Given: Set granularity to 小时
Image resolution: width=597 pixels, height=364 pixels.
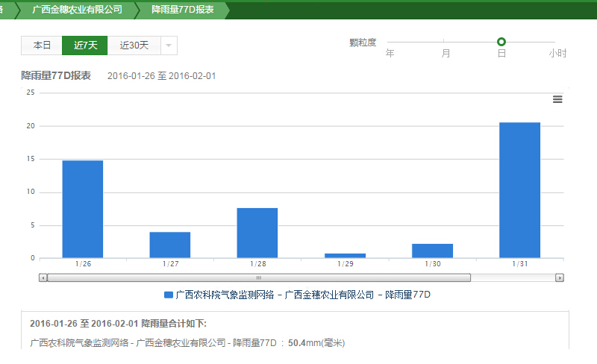Looking at the screenshot, I should (557, 53).
